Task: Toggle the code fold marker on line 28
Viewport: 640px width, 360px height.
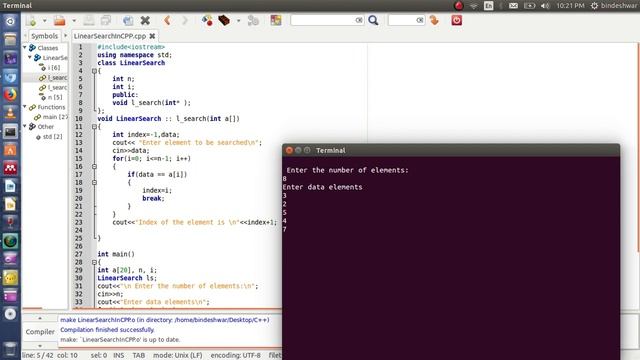Action: tap(94, 262)
